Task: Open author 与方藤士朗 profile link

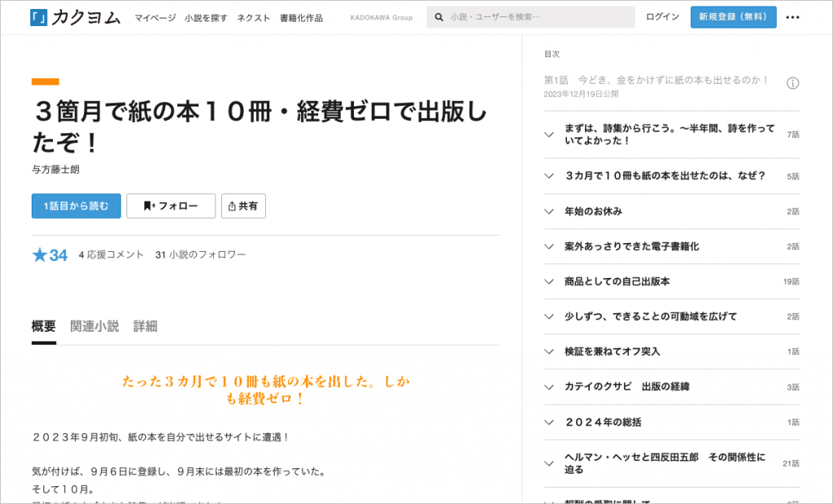Action: [x=55, y=170]
